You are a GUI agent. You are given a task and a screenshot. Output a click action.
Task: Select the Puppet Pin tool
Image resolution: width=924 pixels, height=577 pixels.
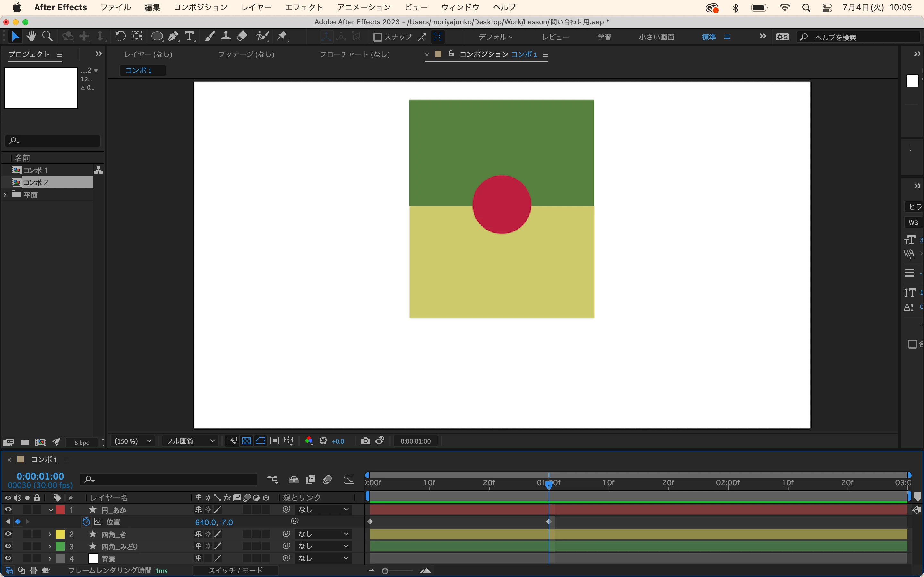pos(282,37)
